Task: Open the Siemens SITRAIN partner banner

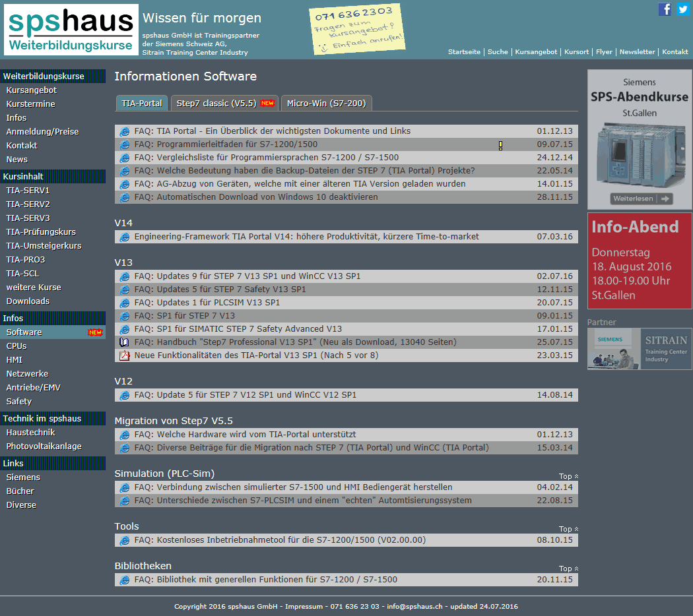Action: pyautogui.click(x=640, y=349)
